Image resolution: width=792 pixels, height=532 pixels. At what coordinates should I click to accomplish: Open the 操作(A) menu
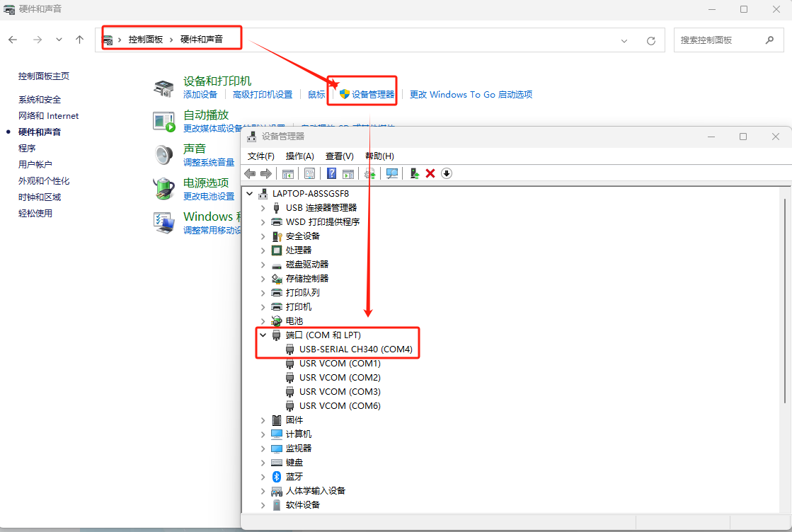pyautogui.click(x=299, y=156)
